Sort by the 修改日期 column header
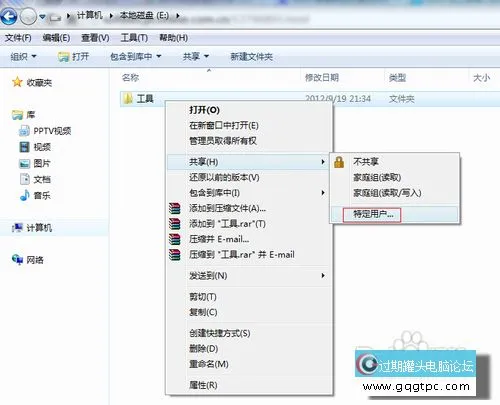Image resolution: width=500 pixels, height=405 pixels. tap(322, 78)
